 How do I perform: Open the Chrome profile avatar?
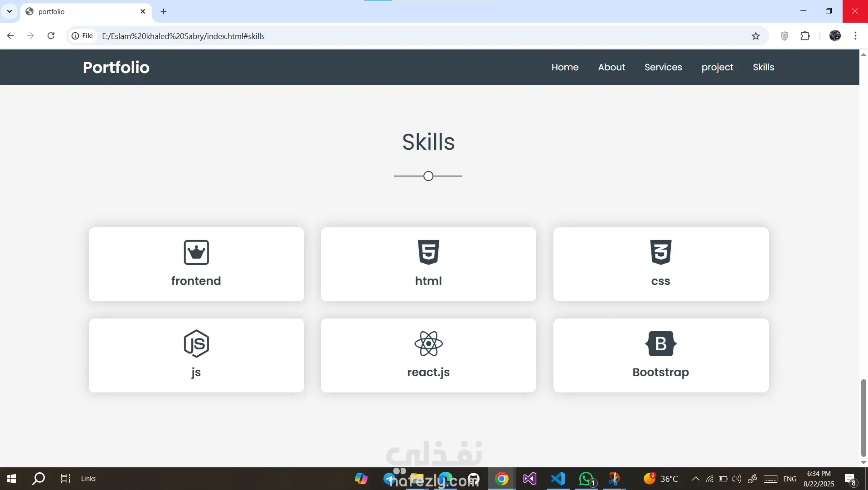(835, 36)
